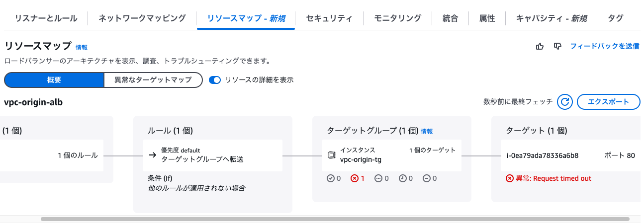This screenshot has height=224, width=644.
Task: Select the 概要 overview view
Action: coord(54,80)
